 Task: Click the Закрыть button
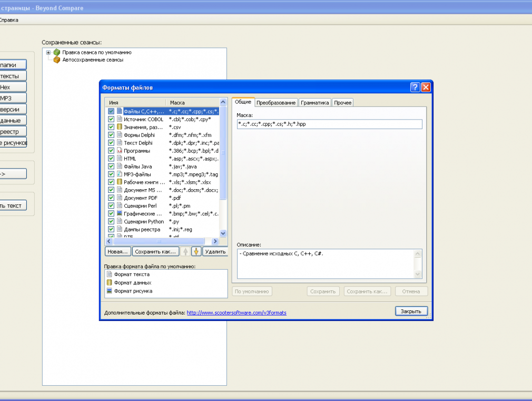click(411, 311)
